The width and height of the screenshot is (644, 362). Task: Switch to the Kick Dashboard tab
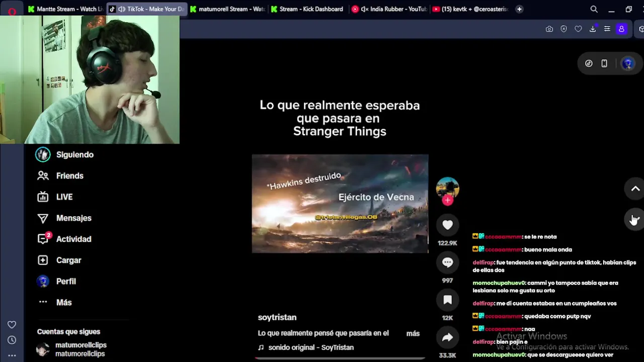pyautogui.click(x=307, y=9)
